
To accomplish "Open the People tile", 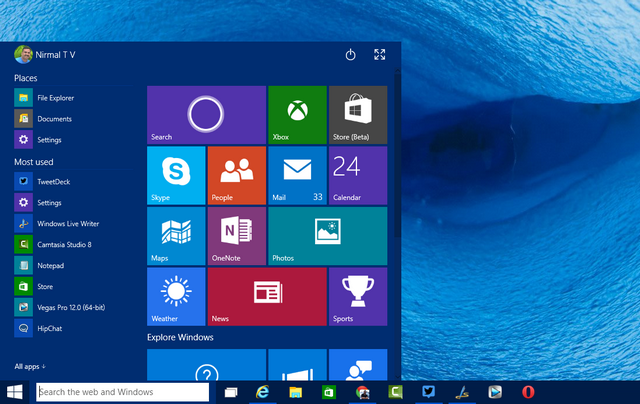I will click(x=237, y=175).
